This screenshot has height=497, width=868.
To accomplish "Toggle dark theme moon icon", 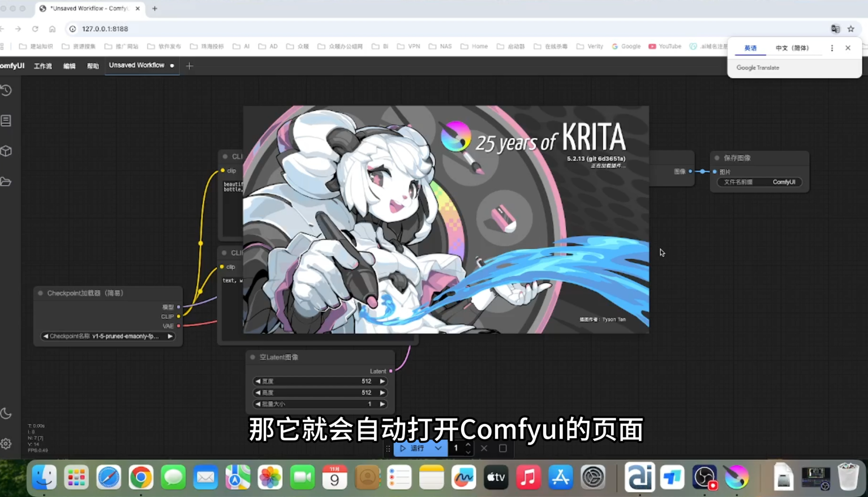I will pyautogui.click(x=6, y=413).
